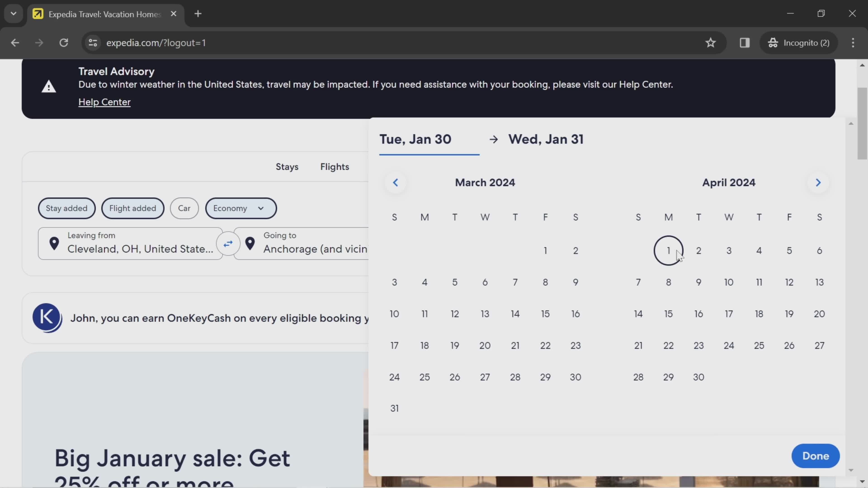Click the address bar URL
Viewport: 868px width, 488px height.
click(156, 43)
